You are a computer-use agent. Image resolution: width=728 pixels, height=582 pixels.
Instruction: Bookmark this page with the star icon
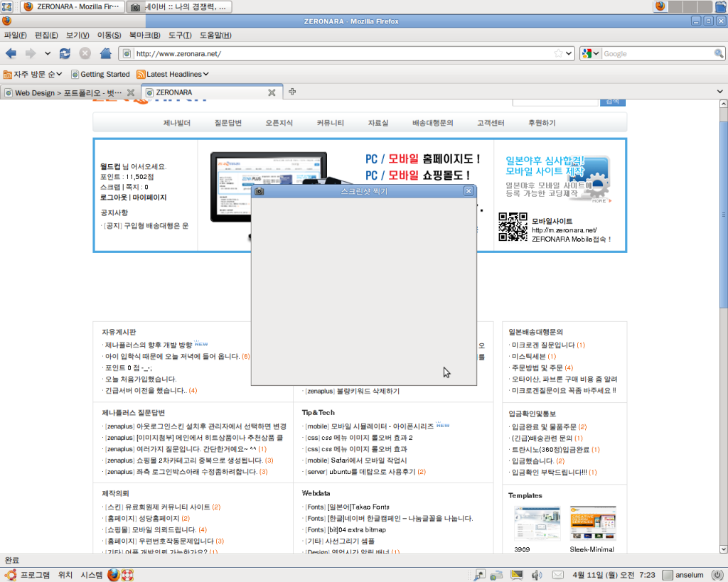[559, 53]
